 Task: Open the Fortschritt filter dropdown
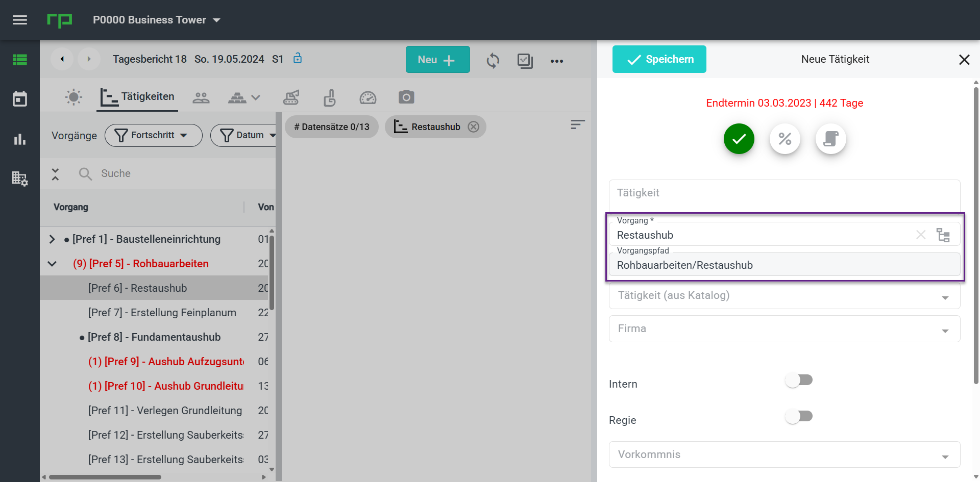tap(154, 135)
